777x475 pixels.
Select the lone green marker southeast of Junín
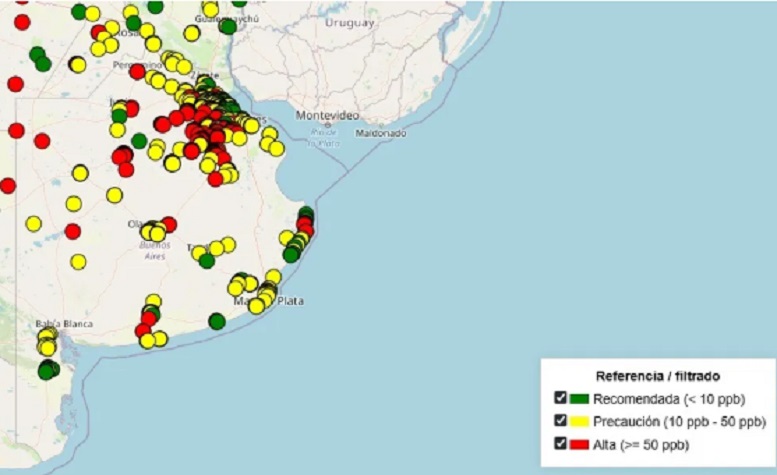[x=139, y=140]
